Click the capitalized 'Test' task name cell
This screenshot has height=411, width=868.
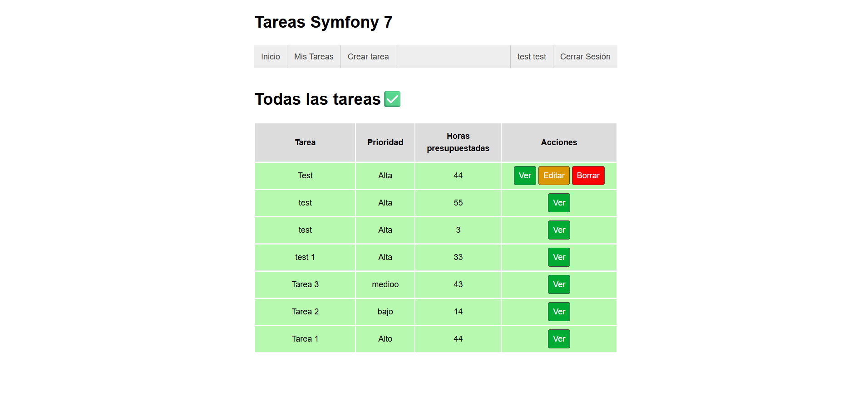305,176
